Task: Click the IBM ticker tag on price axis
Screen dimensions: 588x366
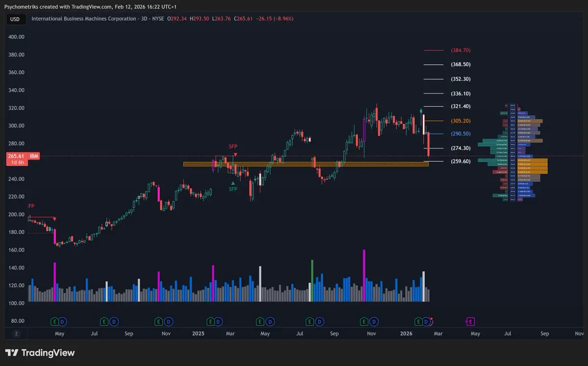Action: pyautogui.click(x=34, y=156)
